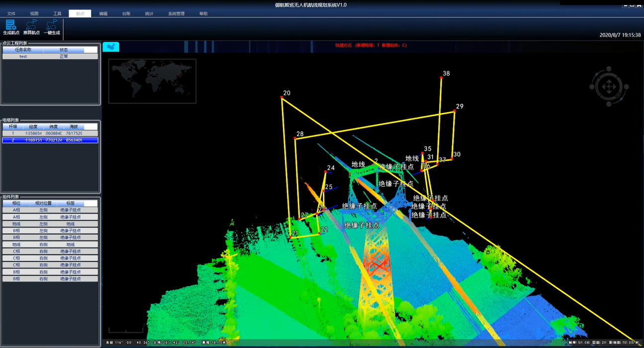This screenshot has width=644, height=348.
Task: Click the 推算航点 (calculate waypoints) icon
Action: (31, 25)
